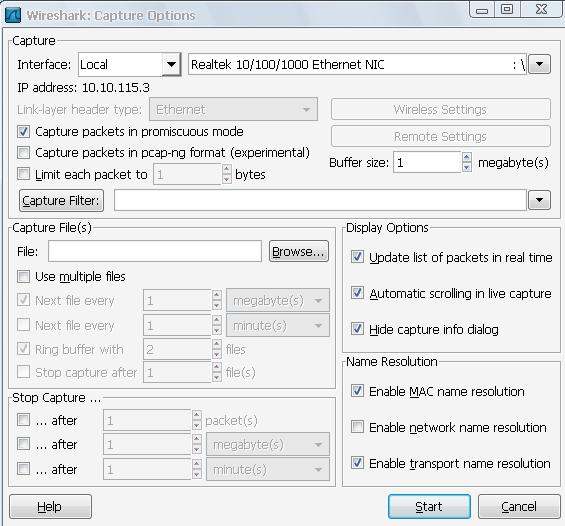The image size is (565, 526).
Task: Click the Limit each packet bytes field
Action: (x=187, y=174)
